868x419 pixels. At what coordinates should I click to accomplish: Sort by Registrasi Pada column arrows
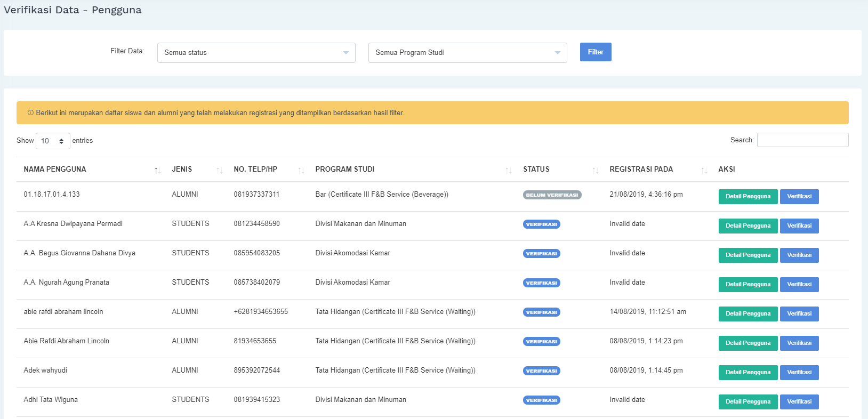point(704,170)
